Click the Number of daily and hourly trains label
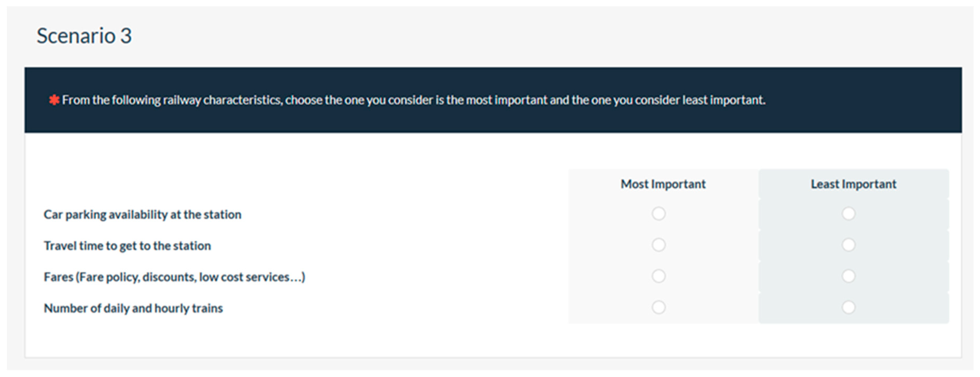Image resolution: width=980 pixels, height=377 pixels. tap(133, 308)
